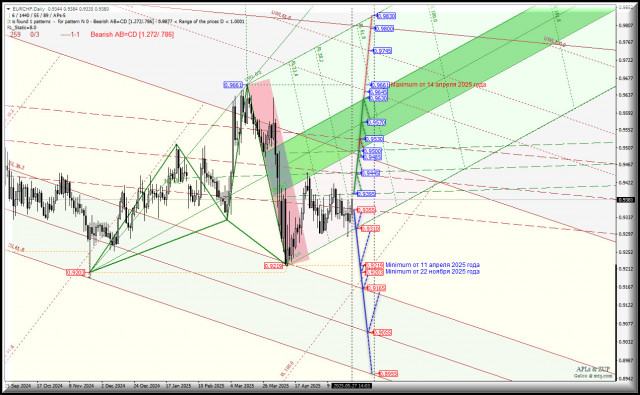
Task: Click the '17 Jan 2025' date on time axis
Action: point(178,386)
